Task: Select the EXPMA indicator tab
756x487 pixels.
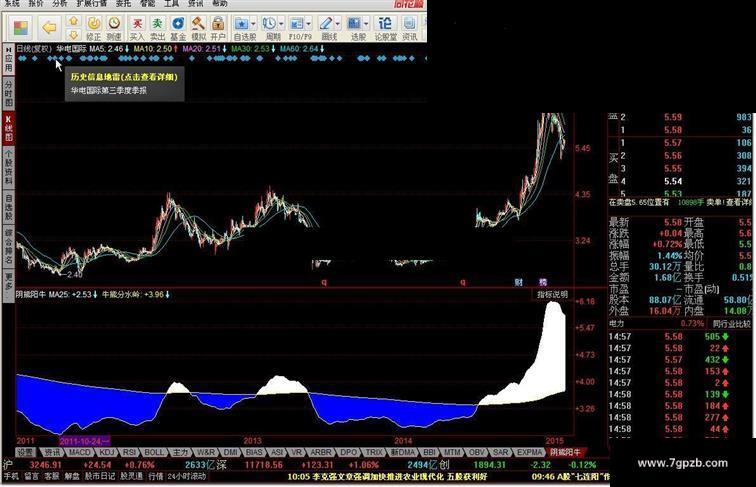Action: click(529, 452)
